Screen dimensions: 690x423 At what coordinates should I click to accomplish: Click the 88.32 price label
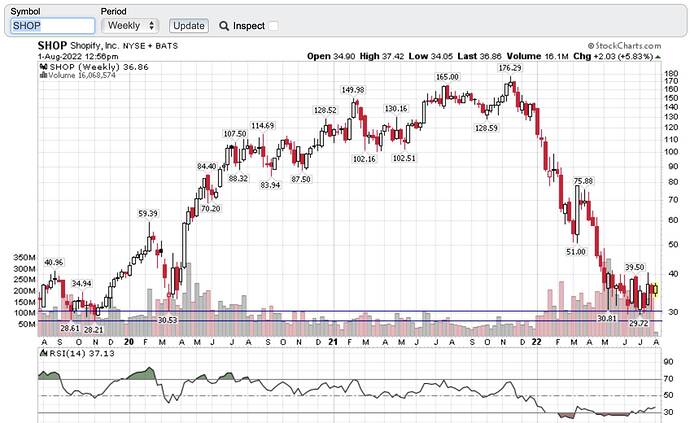[x=238, y=179]
